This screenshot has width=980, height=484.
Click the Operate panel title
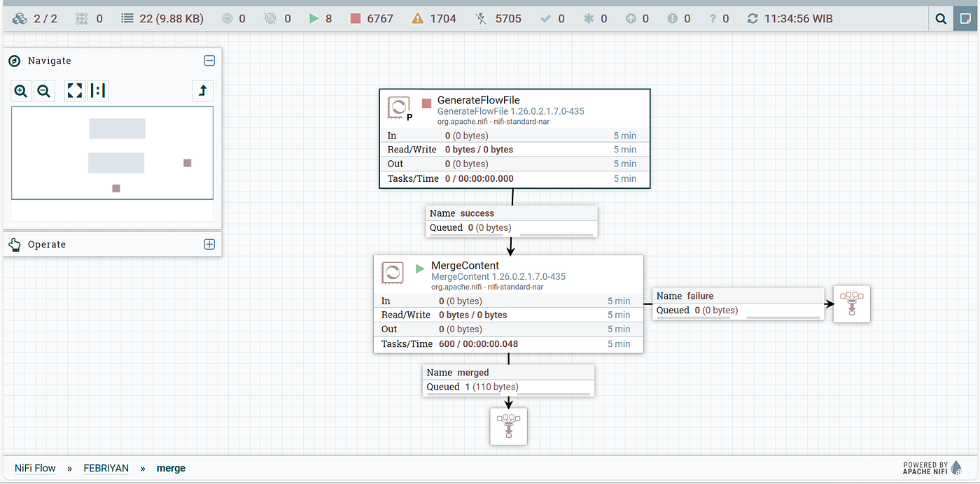point(47,244)
